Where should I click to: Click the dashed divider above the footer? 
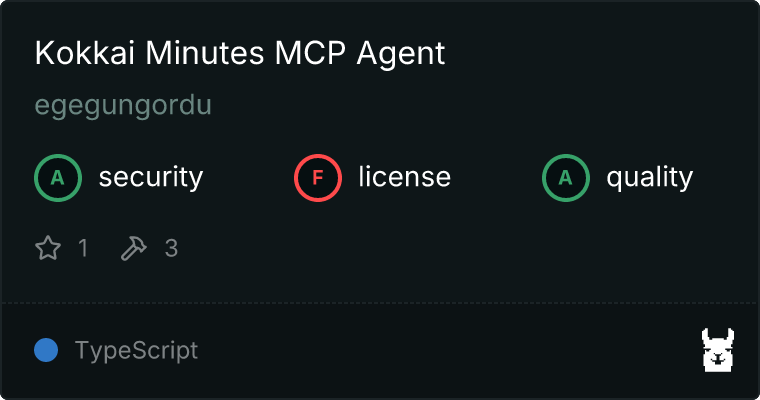coord(380,303)
